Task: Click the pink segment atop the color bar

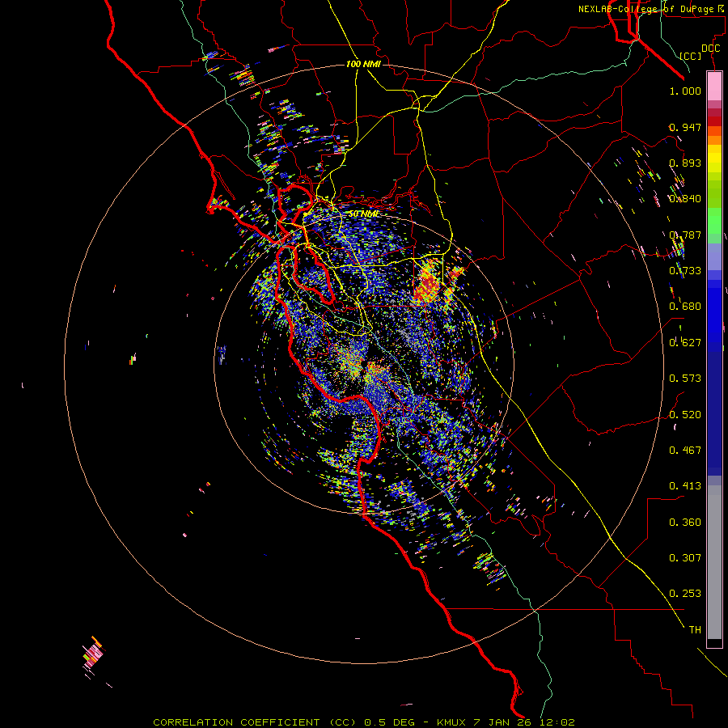Action: point(714,87)
